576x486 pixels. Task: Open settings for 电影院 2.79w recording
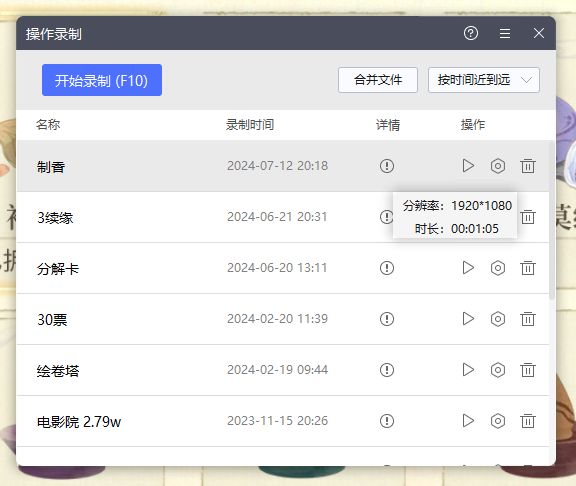pos(498,421)
